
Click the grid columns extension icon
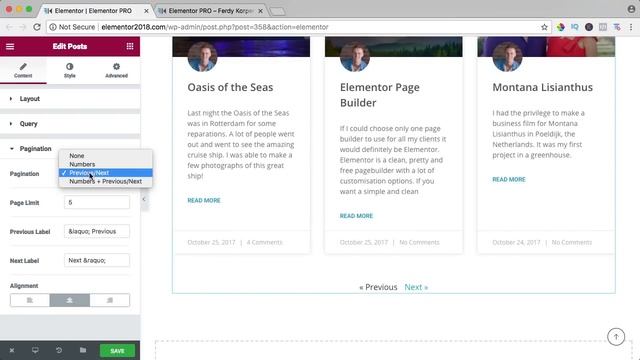(x=602, y=27)
